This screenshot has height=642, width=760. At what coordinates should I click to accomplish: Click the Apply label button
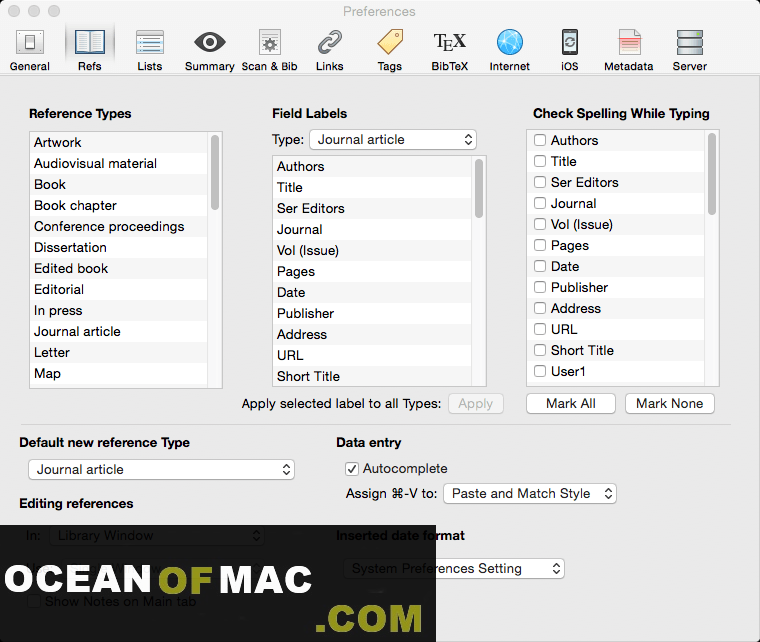476,404
